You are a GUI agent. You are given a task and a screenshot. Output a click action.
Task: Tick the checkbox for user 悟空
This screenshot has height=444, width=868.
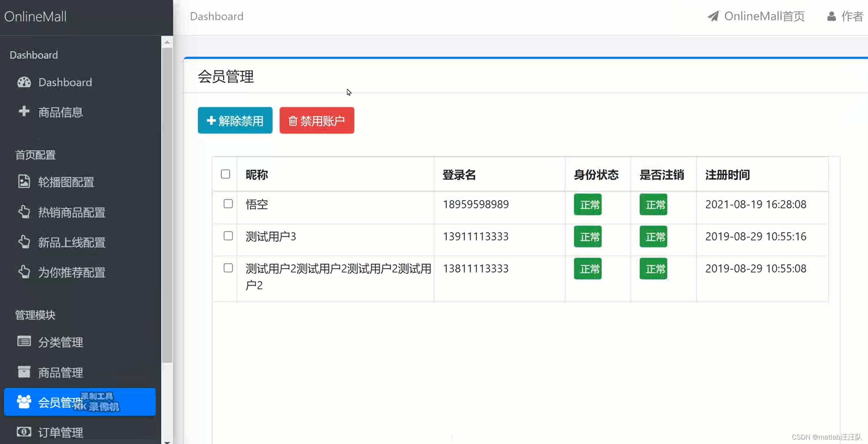228,204
